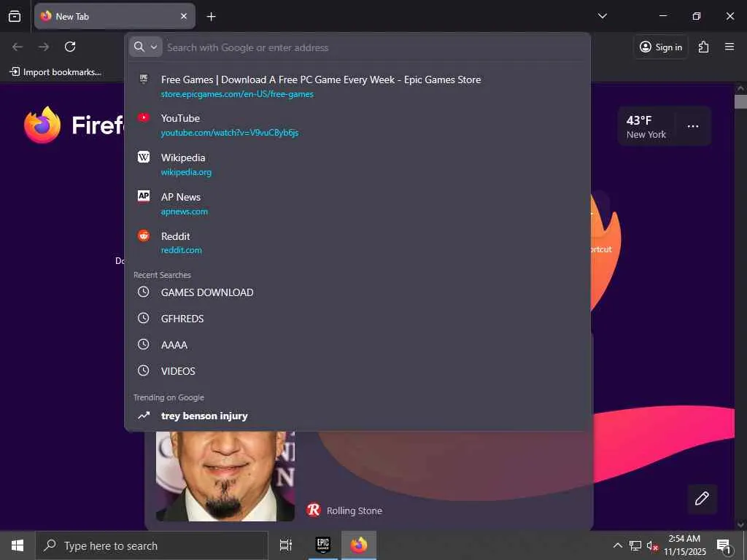Open the Extensions puzzle icon

click(x=703, y=47)
